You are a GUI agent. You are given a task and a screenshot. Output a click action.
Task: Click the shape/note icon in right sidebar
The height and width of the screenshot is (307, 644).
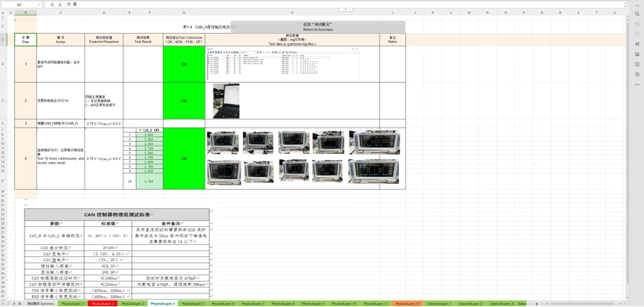637,34
